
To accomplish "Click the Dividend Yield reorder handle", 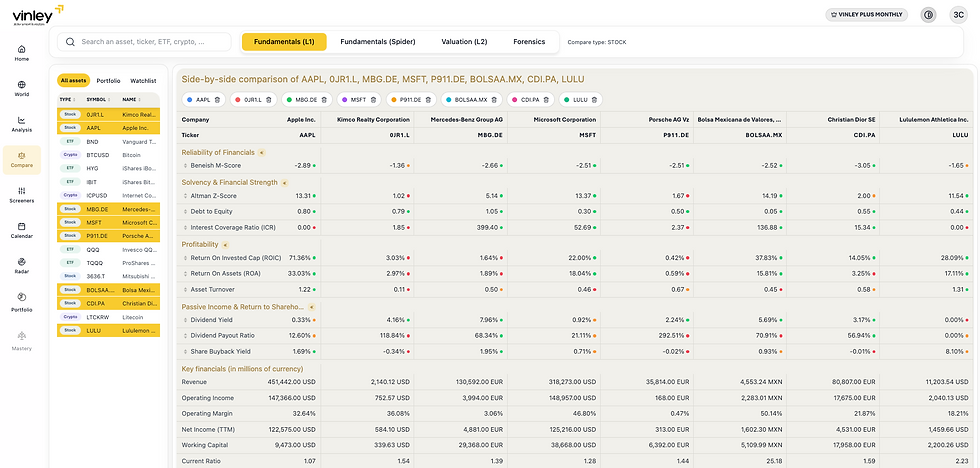I will 186,320.
